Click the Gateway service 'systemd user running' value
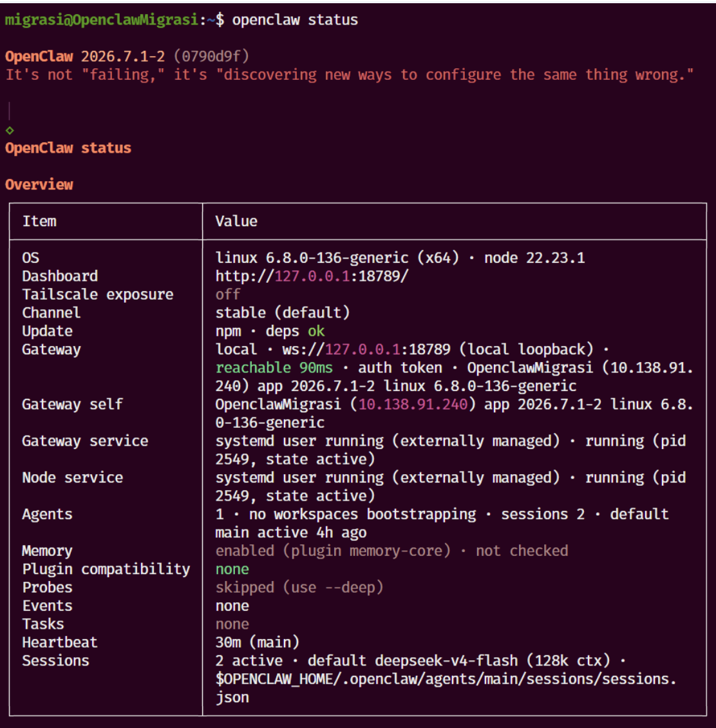The image size is (716, 728). click(299, 441)
